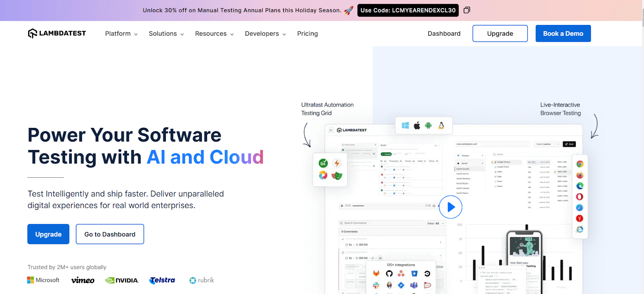
Task: Click the Microsoft Edge browser icon
Action: [x=580, y=186]
